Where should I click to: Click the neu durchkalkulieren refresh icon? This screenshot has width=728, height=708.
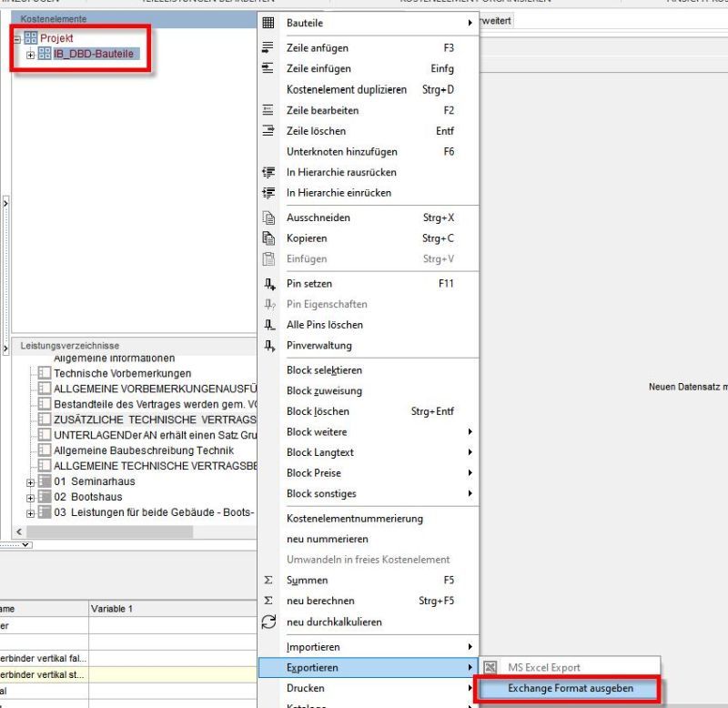click(x=268, y=622)
